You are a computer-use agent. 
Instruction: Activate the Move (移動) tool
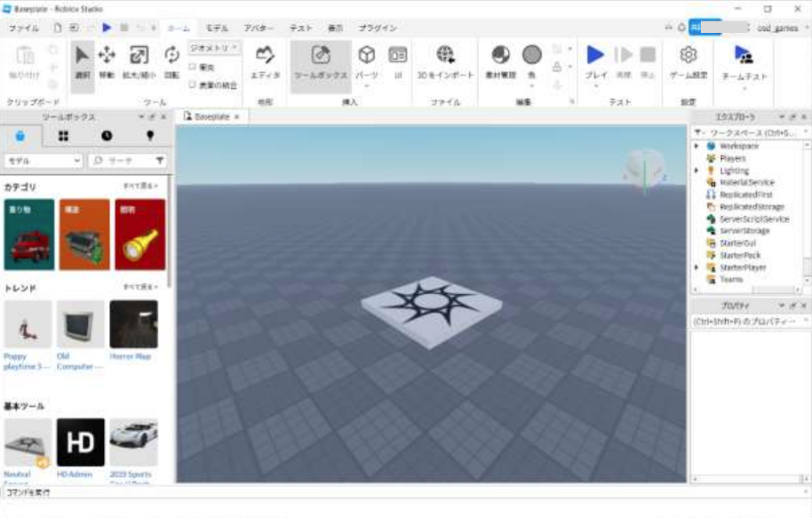point(107,63)
